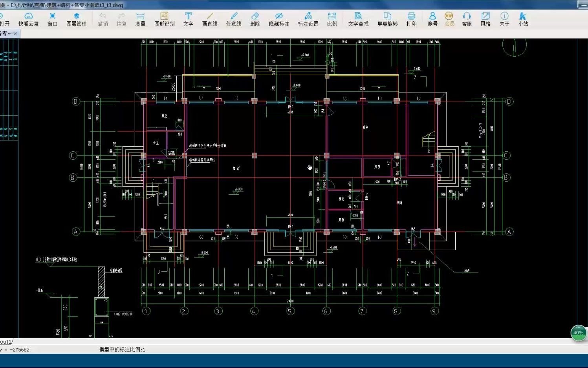Viewport: 588px width, 368px height.
Task: Open 文字查找 text search
Action: 358,19
